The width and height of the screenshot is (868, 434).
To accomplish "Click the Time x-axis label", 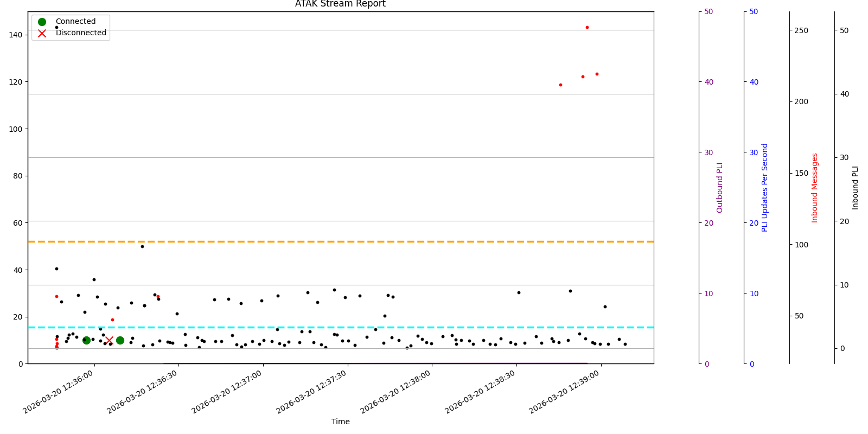I will pyautogui.click(x=341, y=422).
